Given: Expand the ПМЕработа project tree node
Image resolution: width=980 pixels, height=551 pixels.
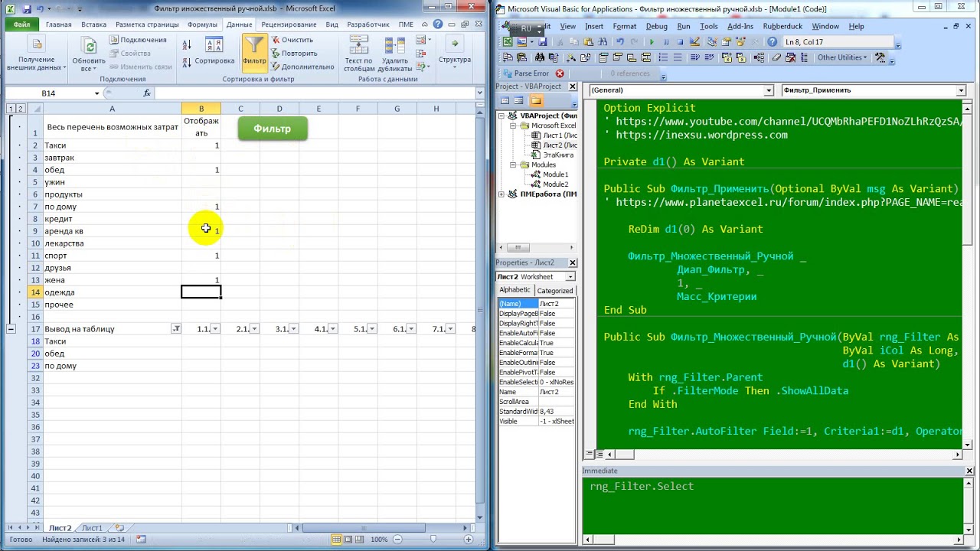Looking at the screenshot, I should [x=502, y=194].
